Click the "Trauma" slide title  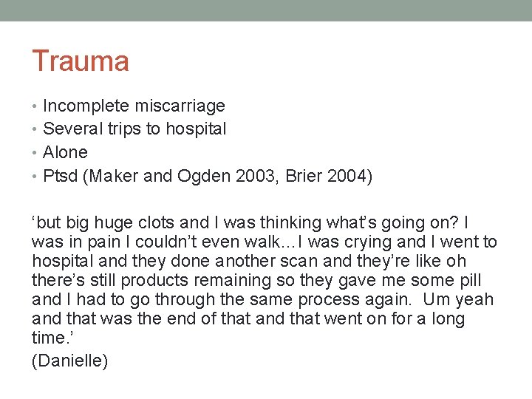click(x=80, y=61)
